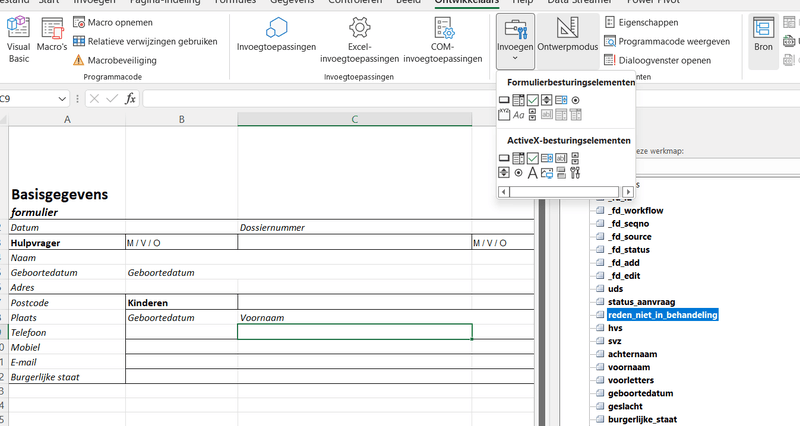The image size is (800, 426).
Task: Click the left arrow of the controls popup scrollbar
Action: pos(504,192)
